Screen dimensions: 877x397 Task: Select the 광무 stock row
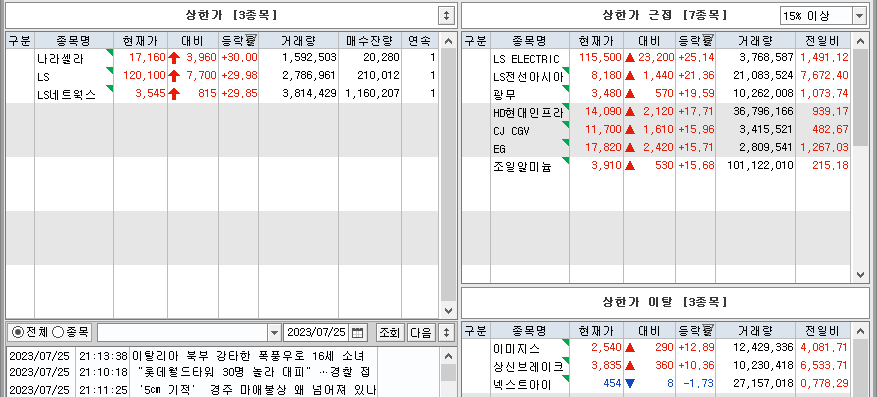tap(656, 93)
